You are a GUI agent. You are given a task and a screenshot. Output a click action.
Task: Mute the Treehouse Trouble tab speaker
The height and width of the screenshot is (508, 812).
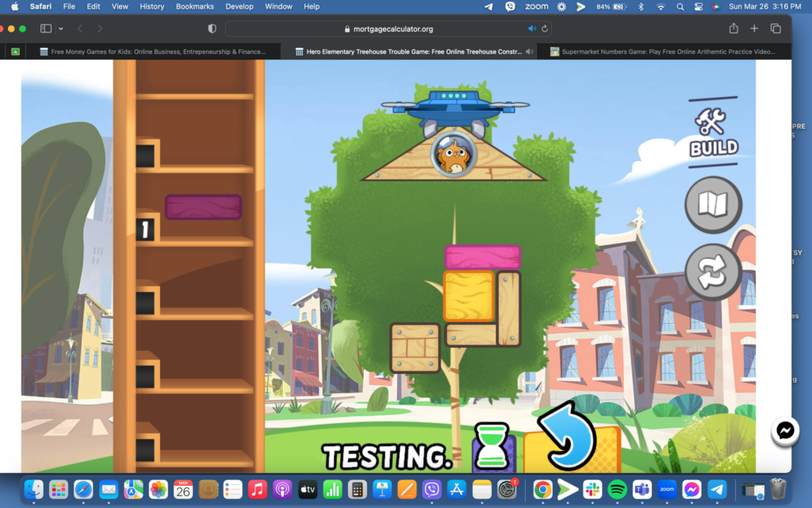(529, 52)
